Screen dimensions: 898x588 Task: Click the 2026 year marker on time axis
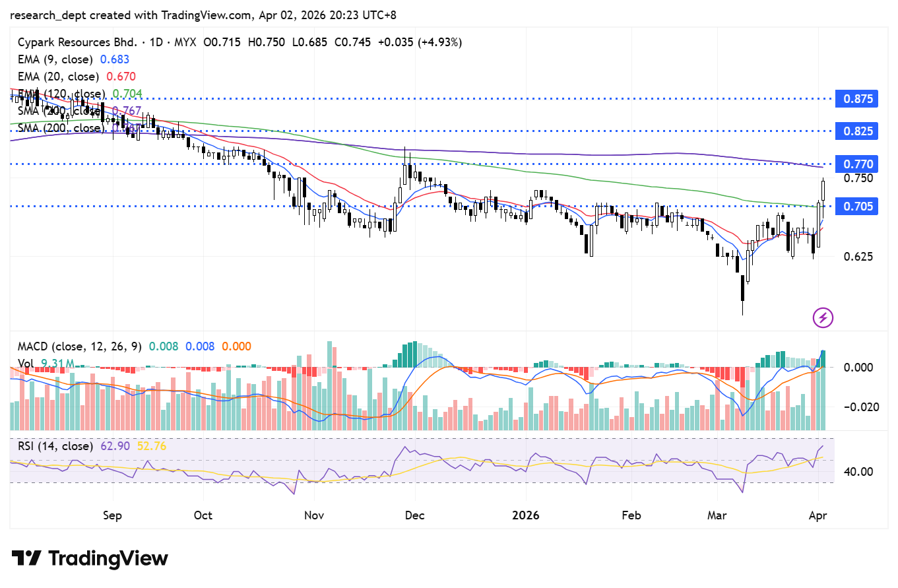coord(526,515)
